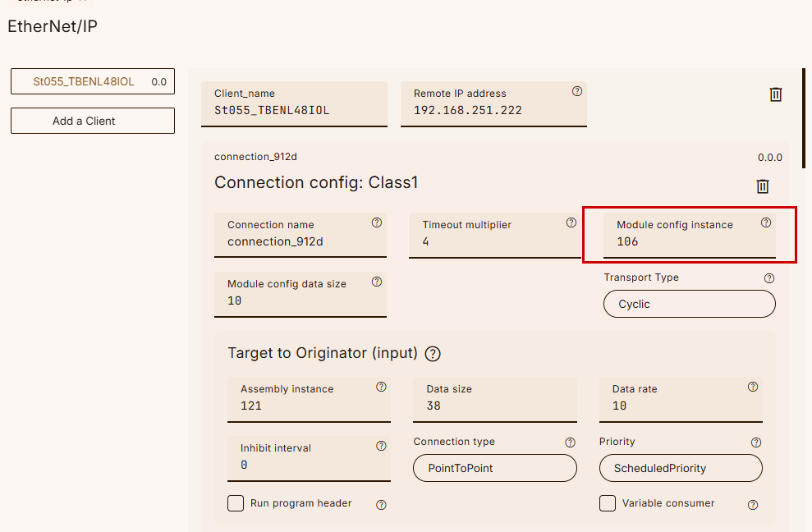
Task: Open the Transport Type Cyclic dropdown
Action: point(689,304)
